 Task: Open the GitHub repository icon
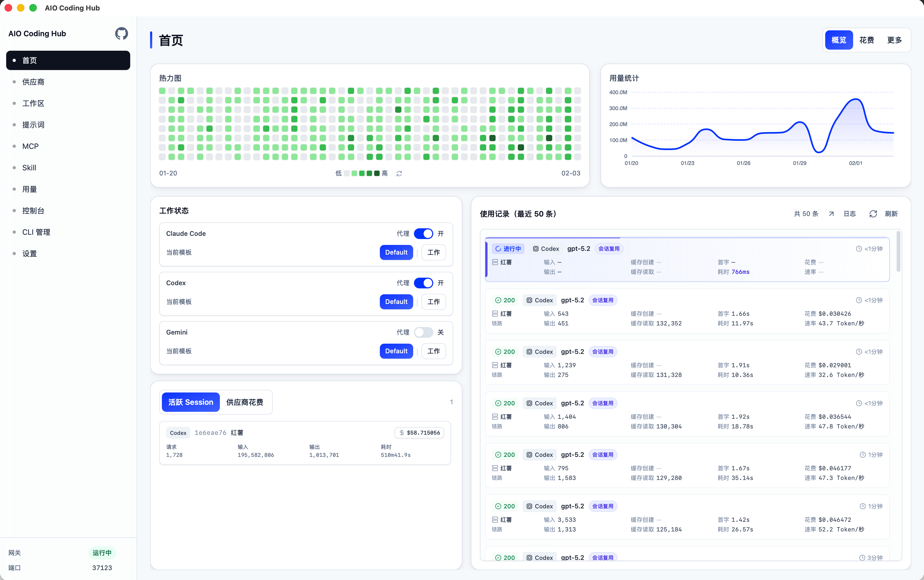coord(121,33)
